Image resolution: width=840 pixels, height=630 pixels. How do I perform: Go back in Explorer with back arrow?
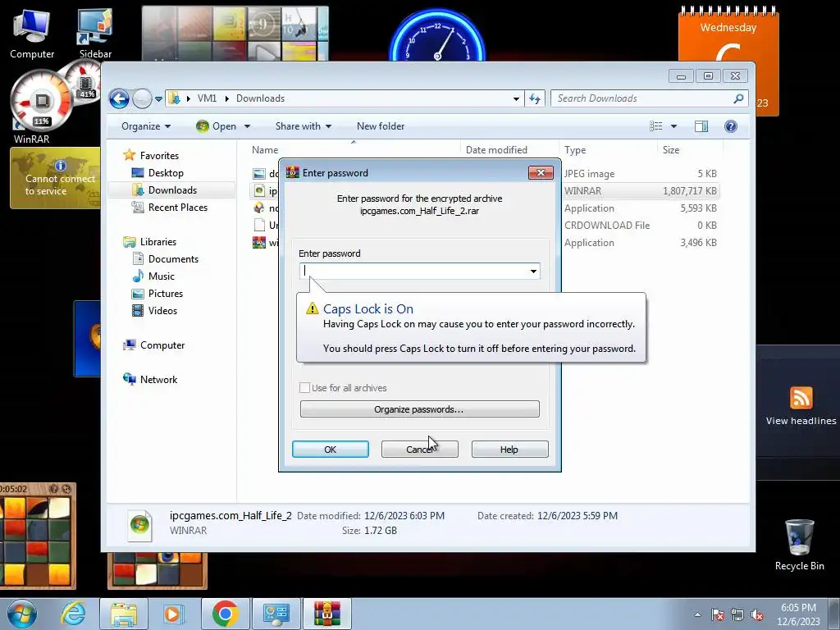[119, 98]
